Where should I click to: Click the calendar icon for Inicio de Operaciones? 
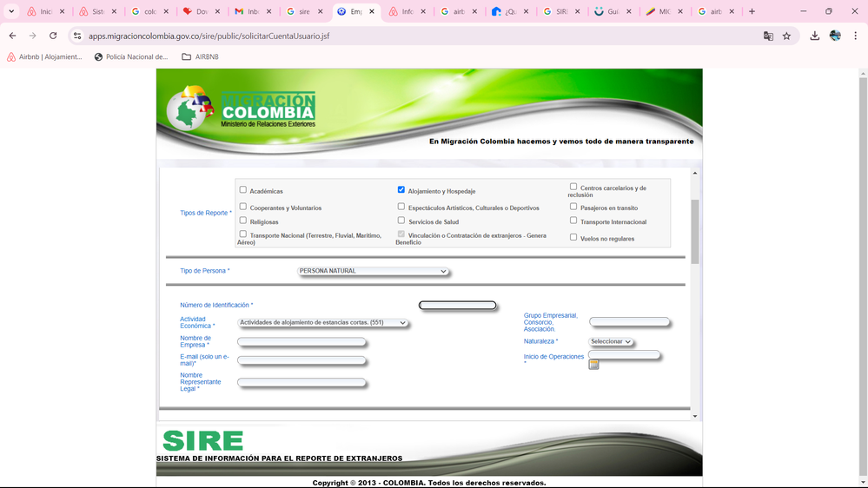click(x=593, y=365)
